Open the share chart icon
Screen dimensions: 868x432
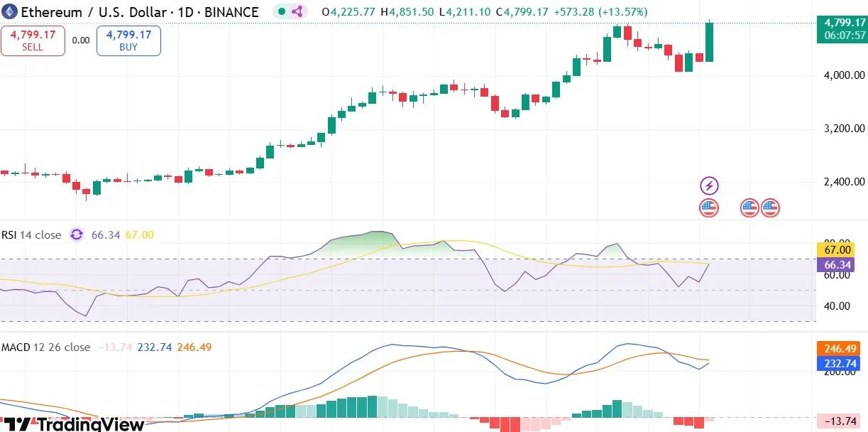[298, 11]
